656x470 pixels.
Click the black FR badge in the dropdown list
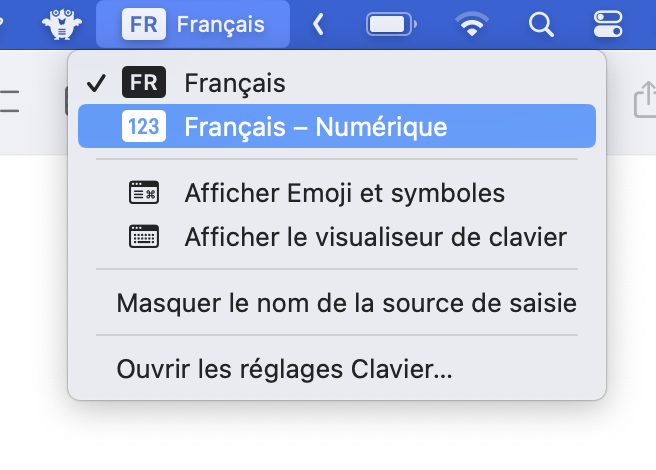click(144, 83)
